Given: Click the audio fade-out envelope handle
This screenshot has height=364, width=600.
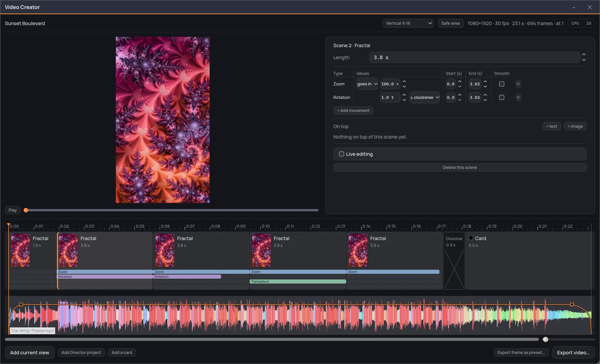Looking at the screenshot, I should tap(572, 304).
